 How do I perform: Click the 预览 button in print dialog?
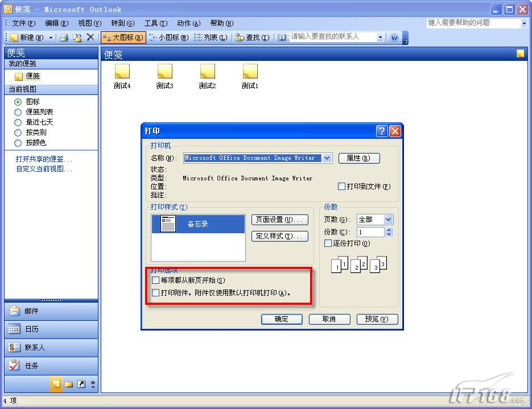(377, 319)
